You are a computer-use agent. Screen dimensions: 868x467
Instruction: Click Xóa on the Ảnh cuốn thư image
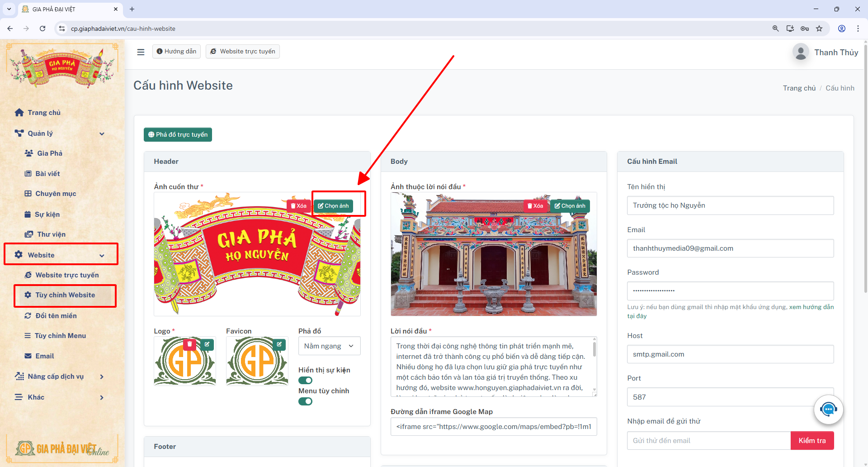pos(298,206)
